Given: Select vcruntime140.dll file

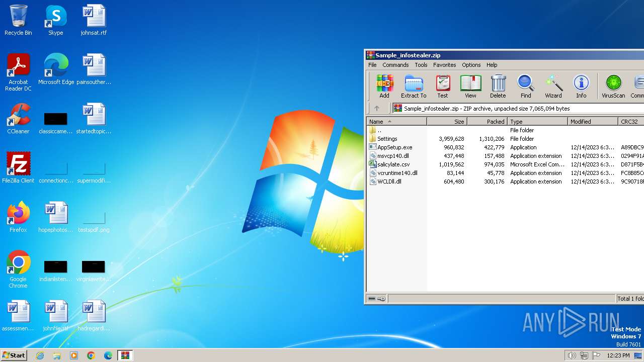Looking at the screenshot, I should (505, 173).
